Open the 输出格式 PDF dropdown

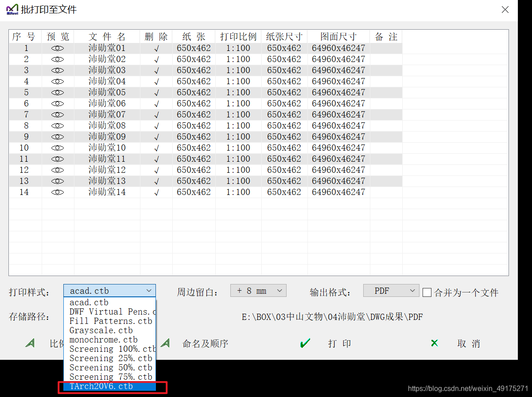coord(391,291)
